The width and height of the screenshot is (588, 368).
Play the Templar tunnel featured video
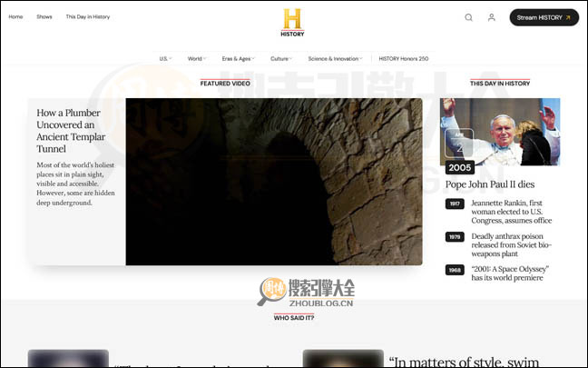(274, 182)
